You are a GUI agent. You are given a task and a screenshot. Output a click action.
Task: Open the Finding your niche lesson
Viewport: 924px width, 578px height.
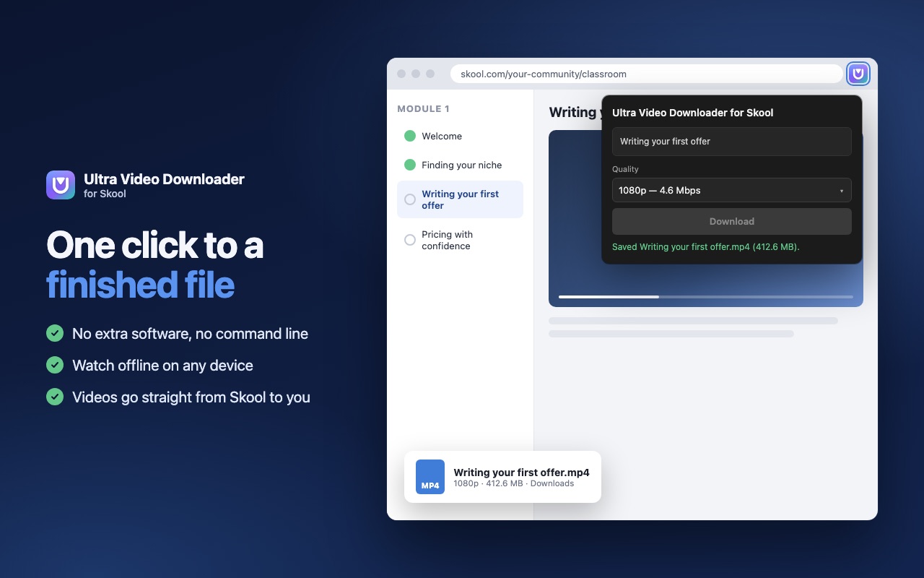460,165
